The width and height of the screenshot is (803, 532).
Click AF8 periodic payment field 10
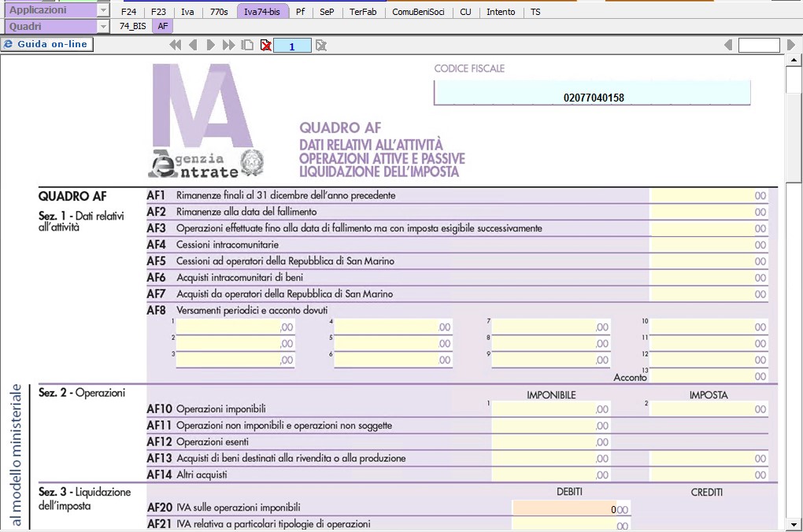click(x=709, y=327)
